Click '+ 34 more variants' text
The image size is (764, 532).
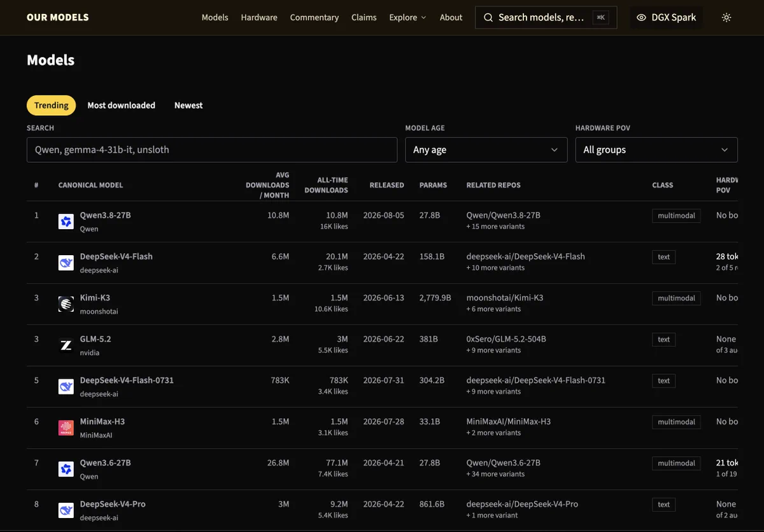(496, 474)
